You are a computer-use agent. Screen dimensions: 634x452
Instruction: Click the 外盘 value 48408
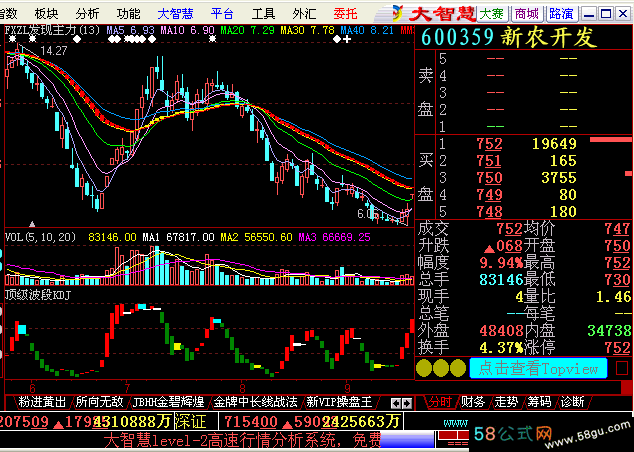pyautogui.click(x=501, y=331)
